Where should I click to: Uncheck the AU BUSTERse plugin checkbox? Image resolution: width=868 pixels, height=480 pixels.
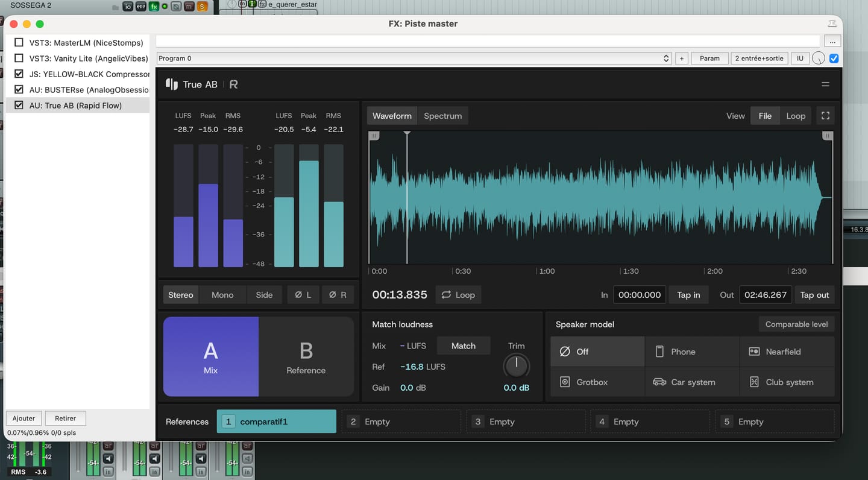19,90
